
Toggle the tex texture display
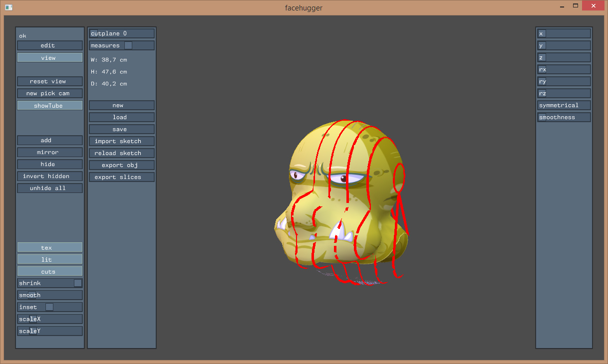point(49,247)
